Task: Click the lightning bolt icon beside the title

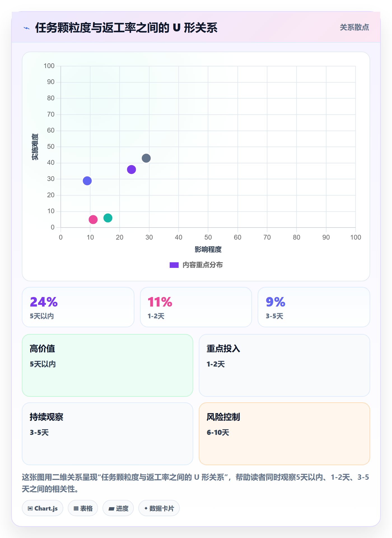Action: coord(27,28)
